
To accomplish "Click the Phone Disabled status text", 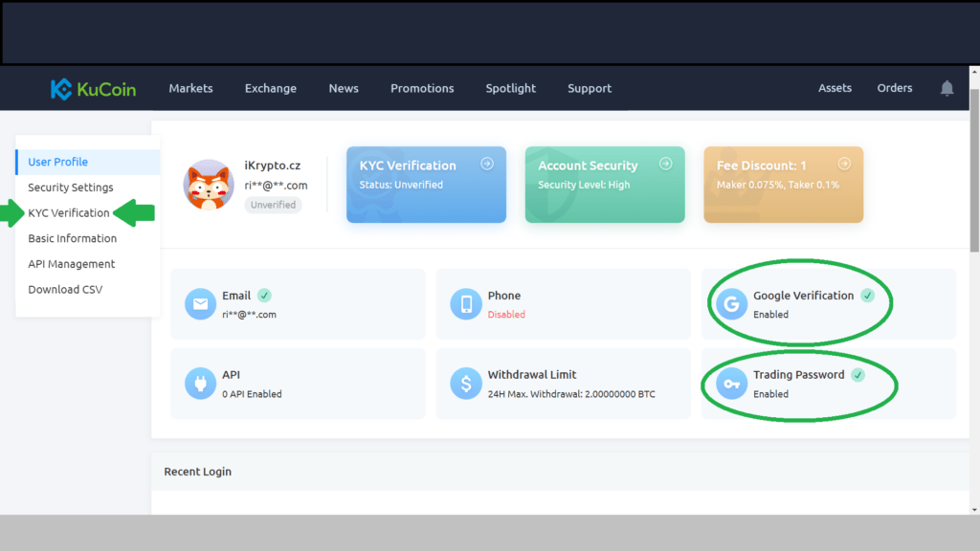I will point(506,315).
